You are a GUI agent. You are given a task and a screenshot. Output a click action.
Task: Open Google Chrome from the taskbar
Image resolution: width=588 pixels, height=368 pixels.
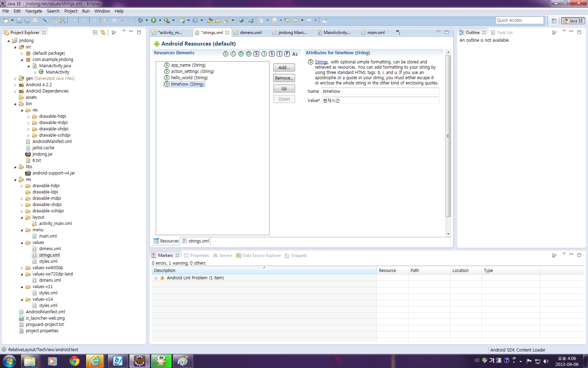[x=74, y=361]
